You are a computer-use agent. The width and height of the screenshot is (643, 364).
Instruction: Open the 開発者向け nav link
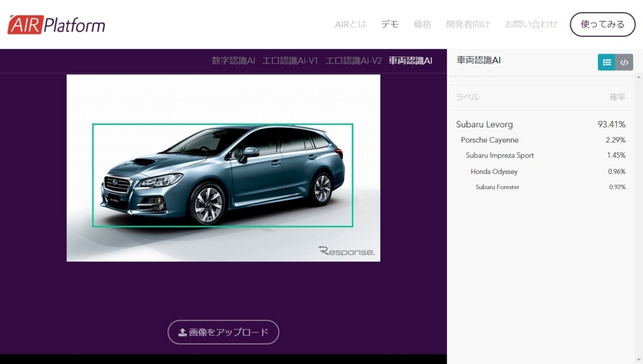(468, 24)
